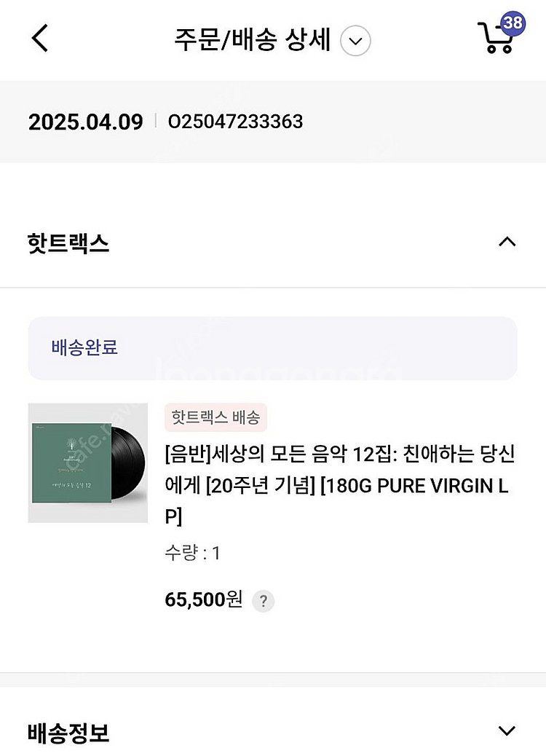Click the order date 2025.04.09
The height and width of the screenshot is (756, 546).
[x=85, y=122]
